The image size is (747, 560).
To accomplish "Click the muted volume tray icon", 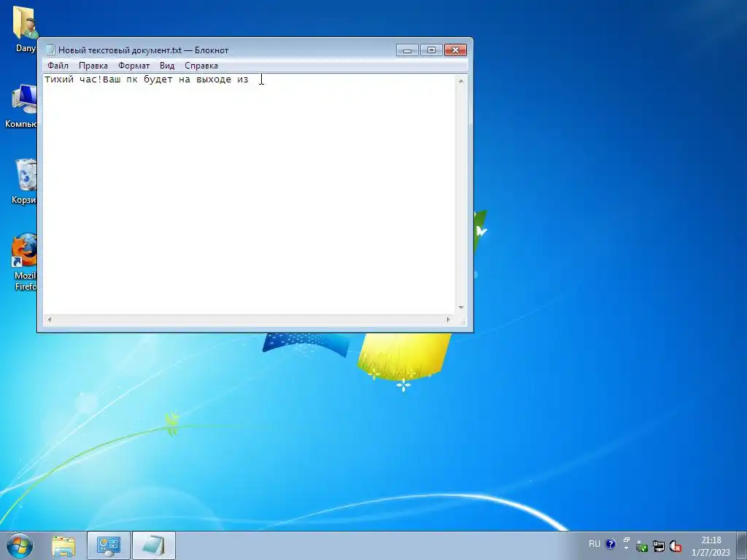I will [675, 547].
